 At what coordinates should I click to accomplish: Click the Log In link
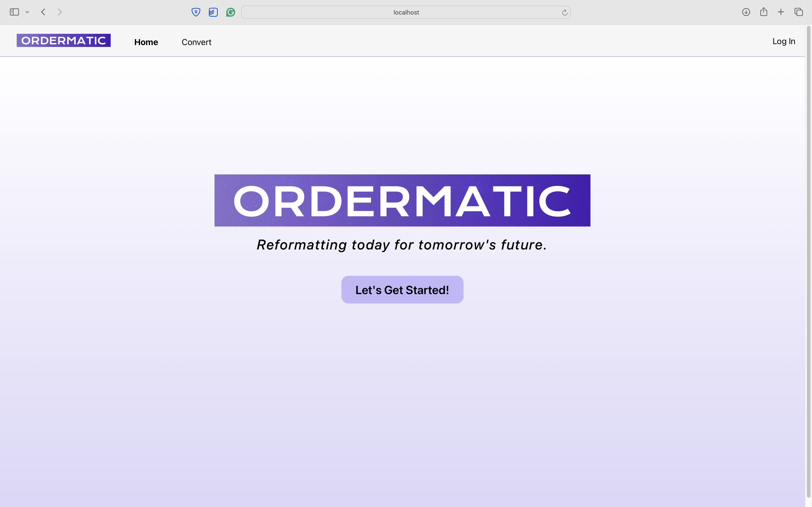pos(784,41)
